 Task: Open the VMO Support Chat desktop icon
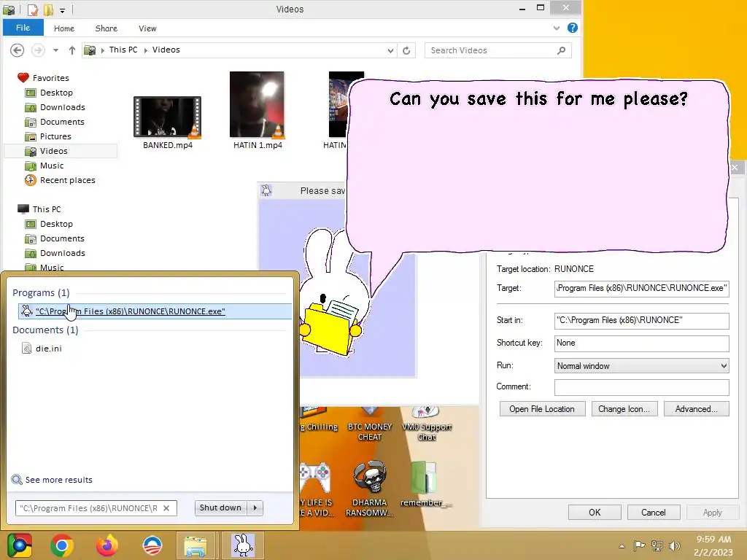[x=427, y=424]
